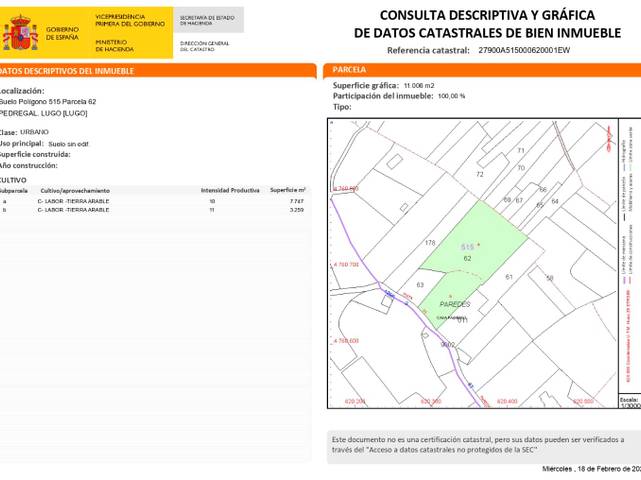The width and height of the screenshot is (641, 480).
Task: Click DATOS DESCRIPTIVOS DEL INMUEBLE header
Action: coord(67,71)
